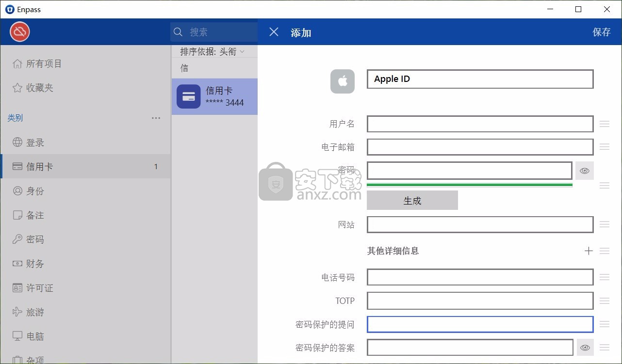The height and width of the screenshot is (364, 622).
Task: Select the 财务 category
Action: 85,264
